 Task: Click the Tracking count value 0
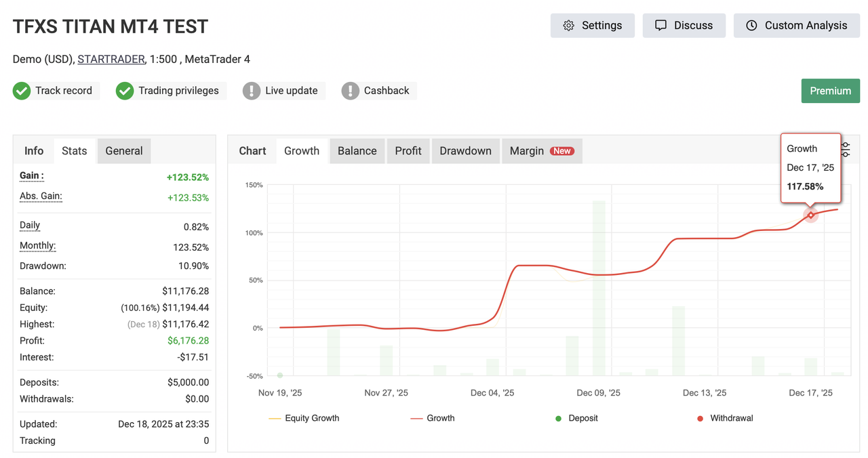point(206,440)
